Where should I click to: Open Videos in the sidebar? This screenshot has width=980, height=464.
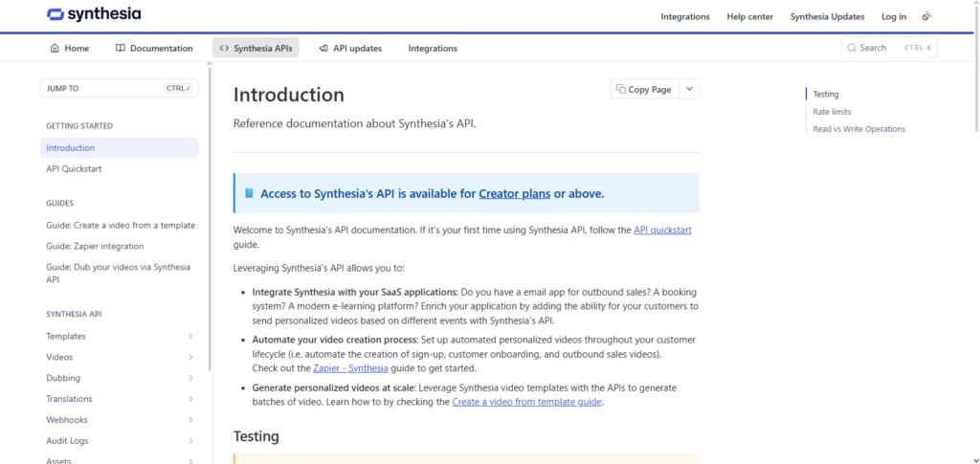coord(59,357)
